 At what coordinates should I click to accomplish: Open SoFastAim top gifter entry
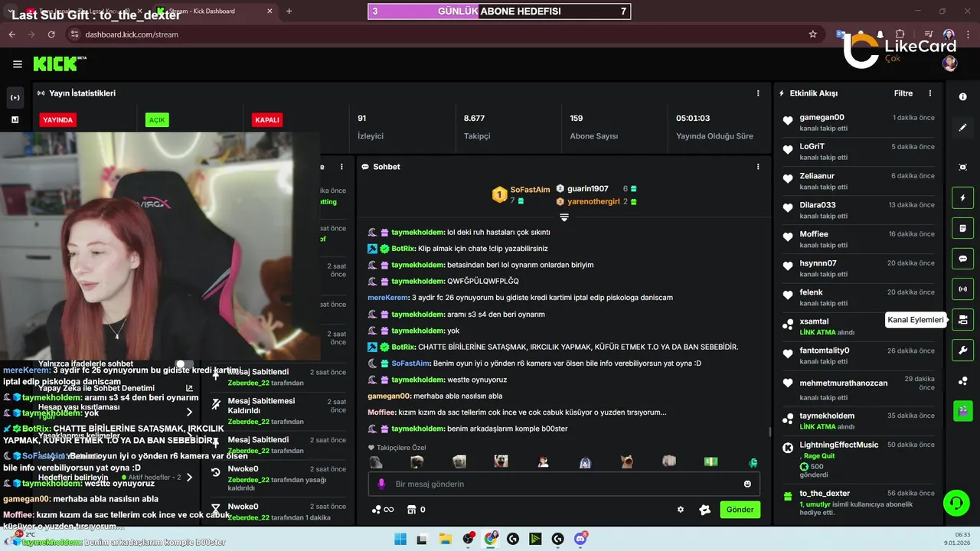tap(521, 194)
